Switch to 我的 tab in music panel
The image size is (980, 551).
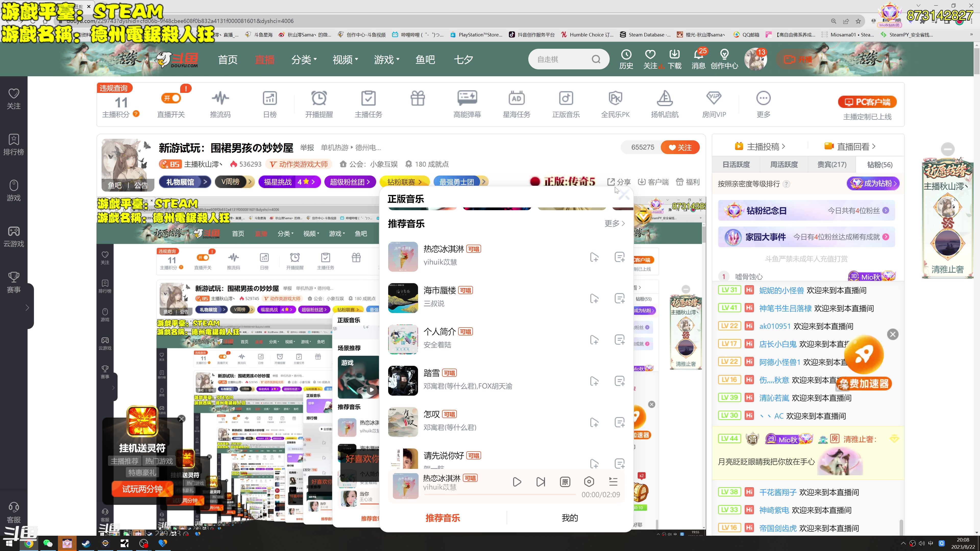tap(570, 518)
